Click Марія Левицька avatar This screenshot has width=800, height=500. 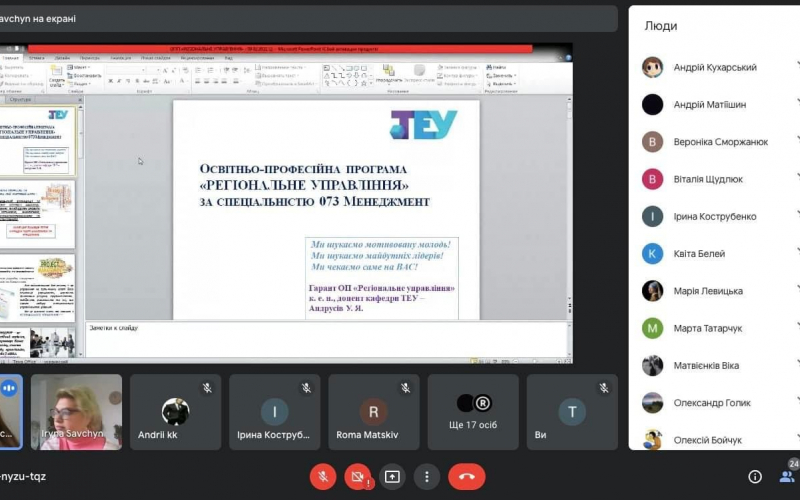pyautogui.click(x=652, y=291)
